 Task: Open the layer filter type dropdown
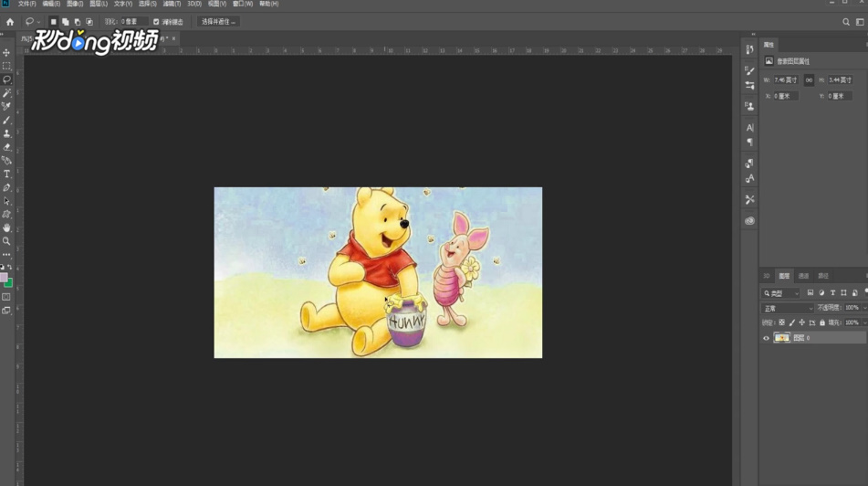coord(781,293)
